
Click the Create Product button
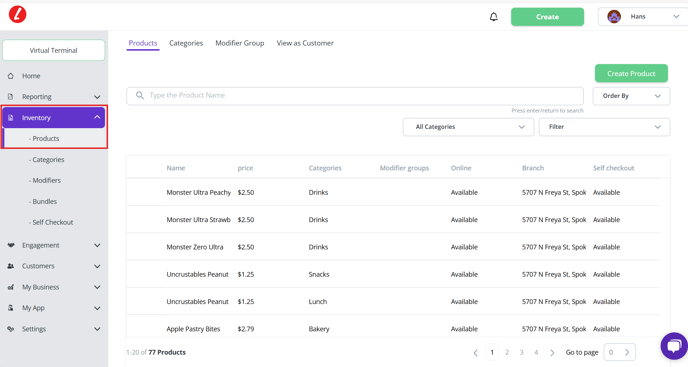tap(631, 73)
